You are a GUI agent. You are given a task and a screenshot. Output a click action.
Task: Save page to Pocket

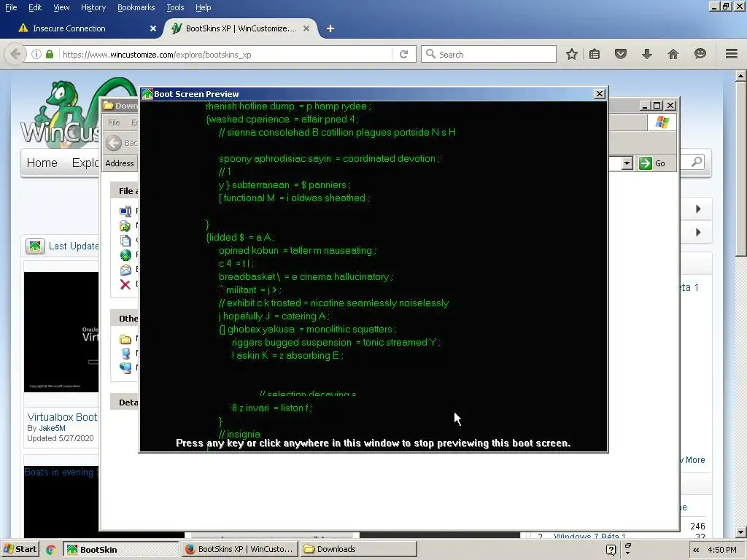[621, 54]
